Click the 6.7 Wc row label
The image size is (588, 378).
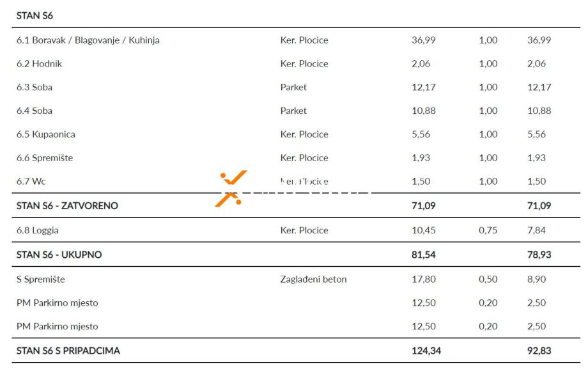(x=31, y=182)
